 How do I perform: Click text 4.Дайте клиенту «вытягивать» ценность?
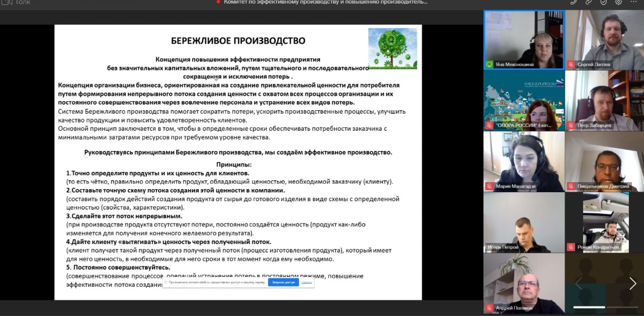pos(169,242)
